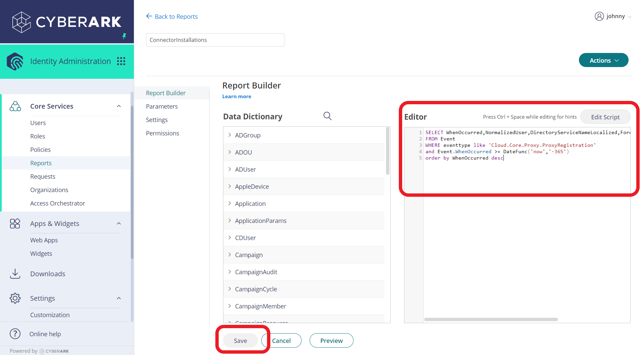The height and width of the screenshot is (355, 644).
Task: Click the Downloads icon in the sidebar
Action: click(x=15, y=274)
